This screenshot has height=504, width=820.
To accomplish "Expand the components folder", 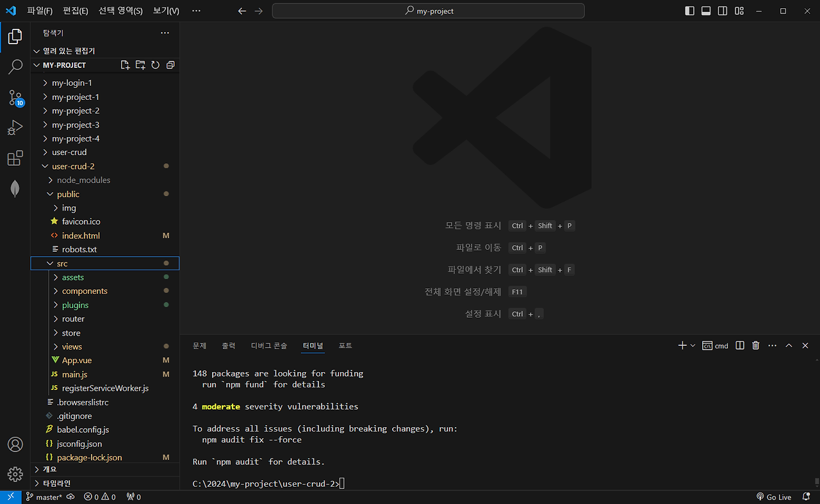I will tap(105, 291).
